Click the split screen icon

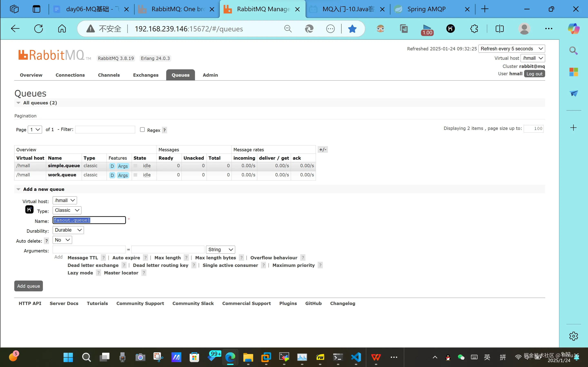pos(500,29)
